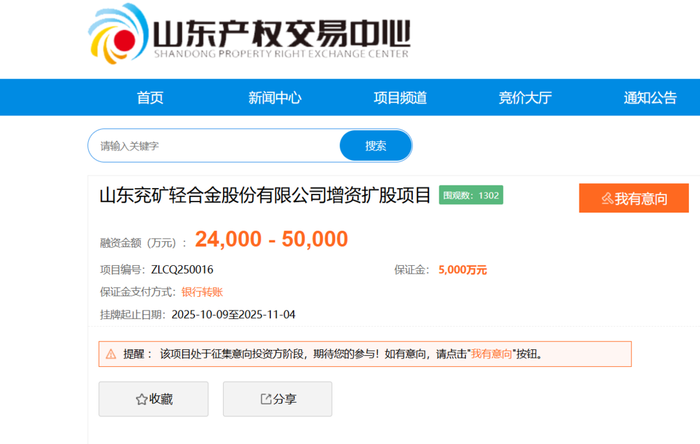Open 通知公告 from the navigation bar
Image resolution: width=700 pixels, height=444 pixels.
click(650, 97)
